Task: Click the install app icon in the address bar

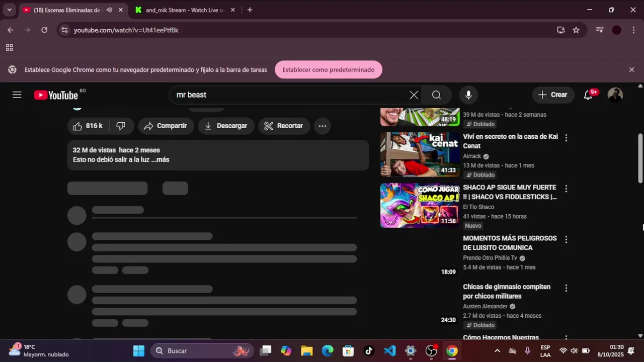Action: coord(560,30)
